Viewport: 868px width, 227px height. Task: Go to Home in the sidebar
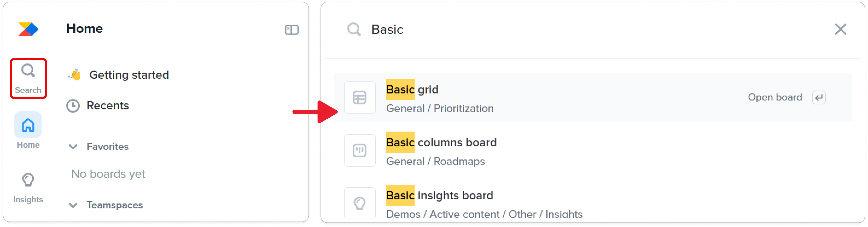(x=28, y=131)
